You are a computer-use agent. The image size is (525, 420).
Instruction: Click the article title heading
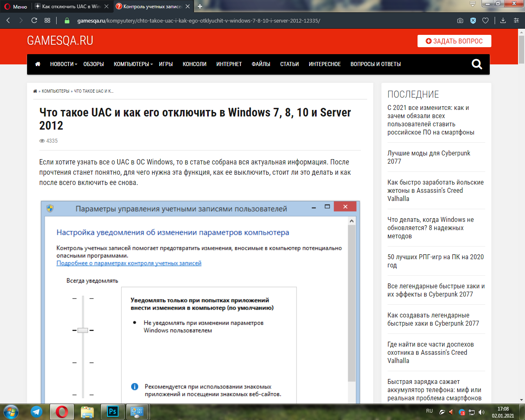195,119
